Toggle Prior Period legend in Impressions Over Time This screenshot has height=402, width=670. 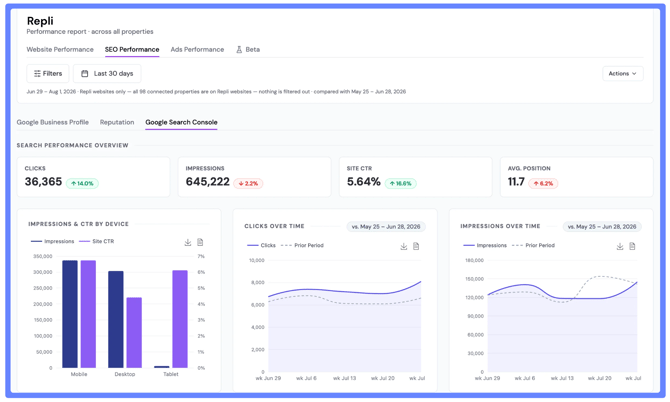(x=533, y=246)
